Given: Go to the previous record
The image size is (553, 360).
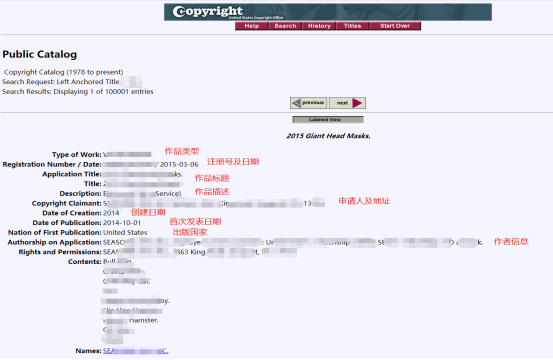Looking at the screenshot, I should 309,103.
